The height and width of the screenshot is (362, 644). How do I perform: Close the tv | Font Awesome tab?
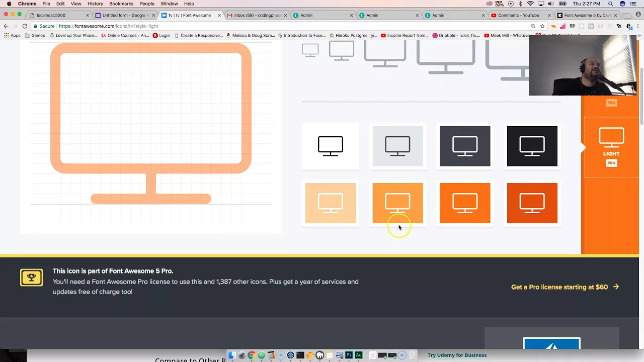219,15
